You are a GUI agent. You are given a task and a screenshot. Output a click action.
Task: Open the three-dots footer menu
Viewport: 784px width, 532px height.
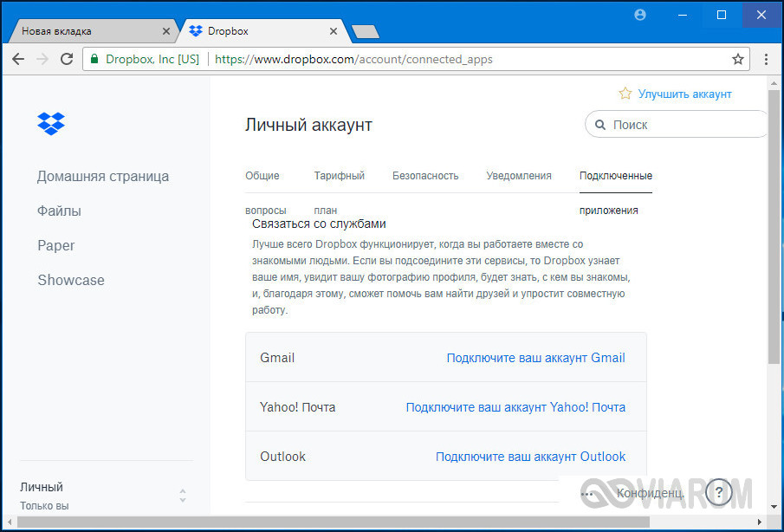pyautogui.click(x=587, y=494)
